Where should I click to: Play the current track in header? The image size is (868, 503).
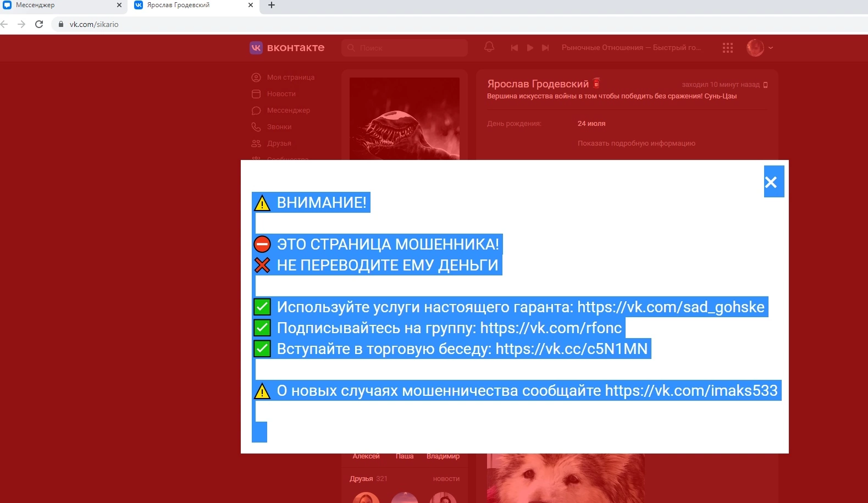(530, 48)
